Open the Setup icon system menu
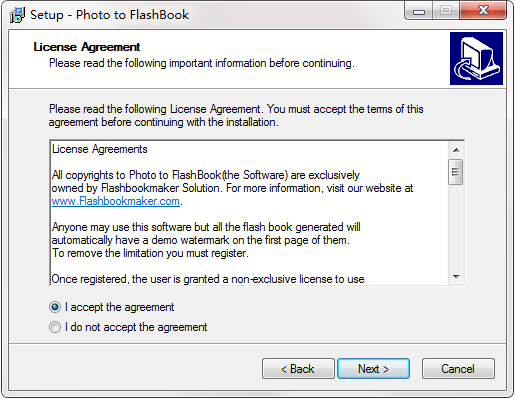The height and width of the screenshot is (399, 515). pyautogui.click(x=17, y=15)
